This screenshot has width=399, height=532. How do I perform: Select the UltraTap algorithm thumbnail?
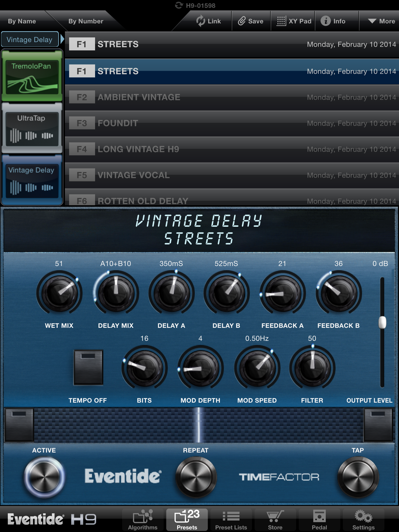pyautogui.click(x=32, y=128)
